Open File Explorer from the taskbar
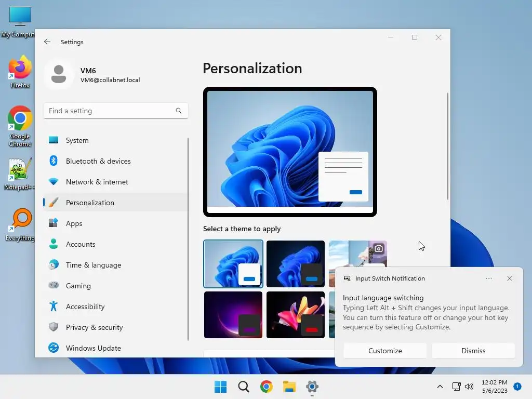Screen dimensions: 532x399 289,387
